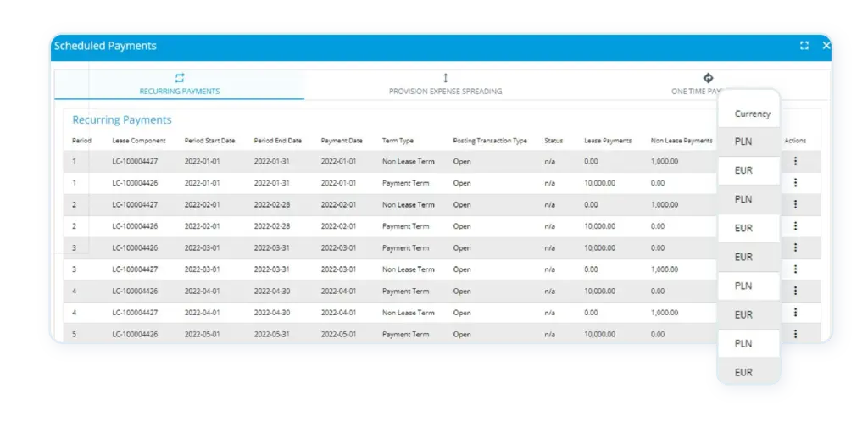Image resolution: width=868 pixels, height=422 pixels.
Task: Open actions menu for period 3 LC-100004427 row
Action: click(795, 269)
